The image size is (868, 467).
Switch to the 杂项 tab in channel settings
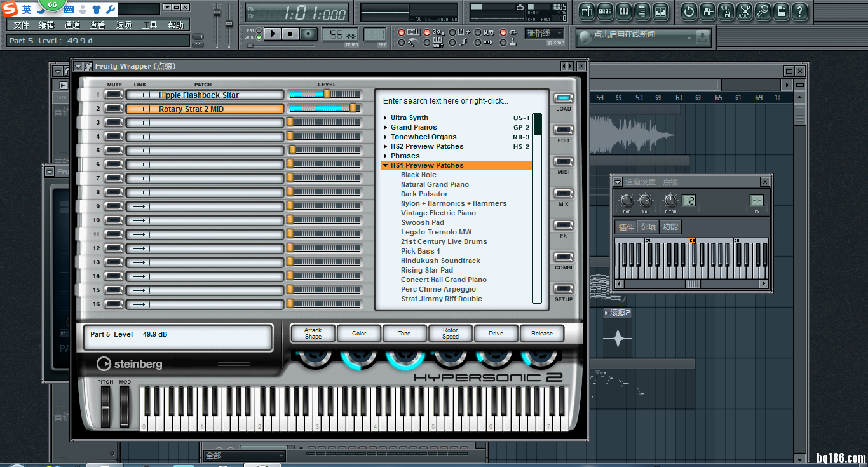click(648, 227)
